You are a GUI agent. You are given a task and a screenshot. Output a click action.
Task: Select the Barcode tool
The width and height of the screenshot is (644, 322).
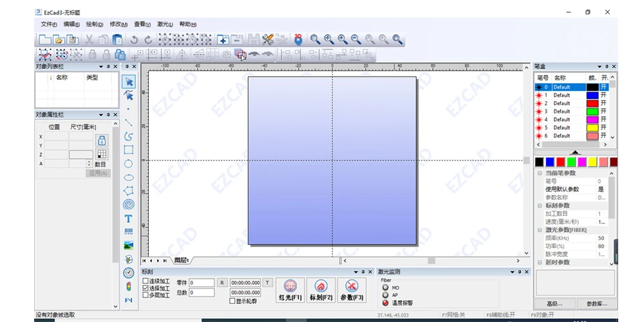coord(129,232)
